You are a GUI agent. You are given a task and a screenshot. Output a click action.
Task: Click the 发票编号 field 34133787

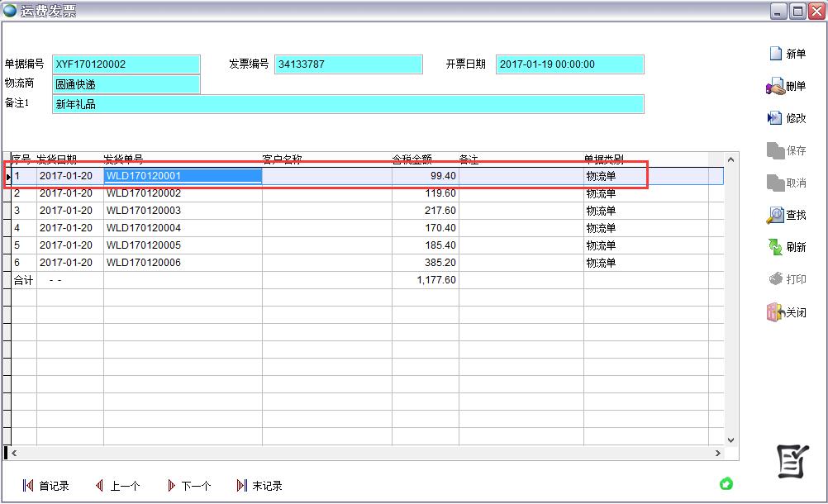point(348,64)
